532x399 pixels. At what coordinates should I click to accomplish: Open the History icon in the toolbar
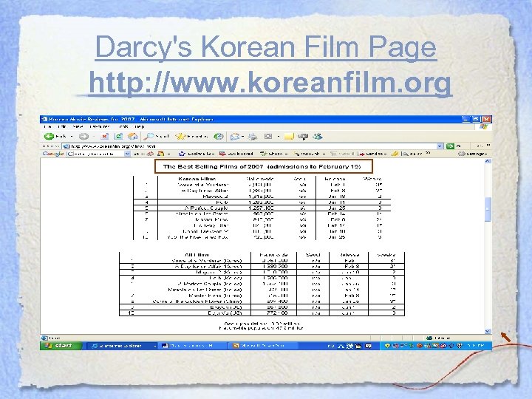(x=219, y=137)
